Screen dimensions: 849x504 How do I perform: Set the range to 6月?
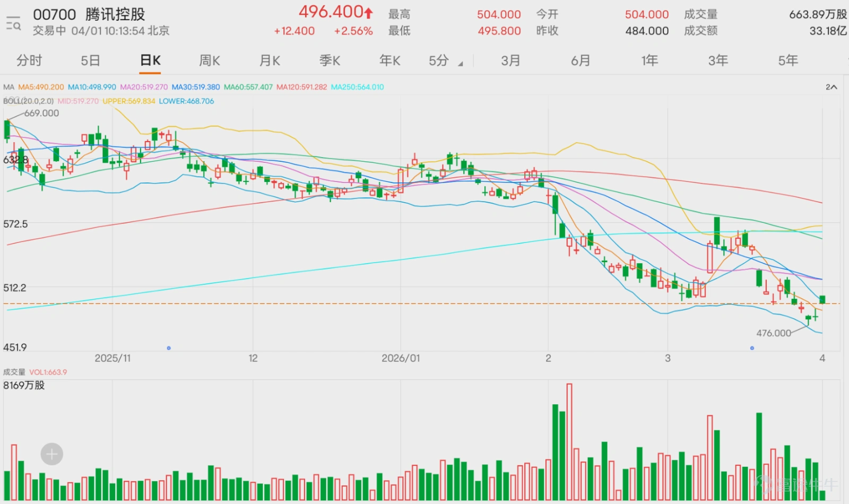[581, 60]
